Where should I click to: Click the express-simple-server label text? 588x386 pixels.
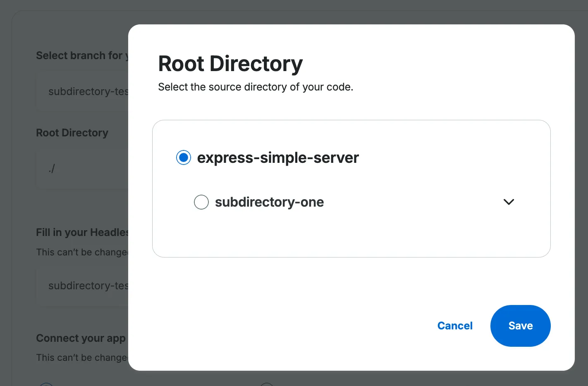tap(278, 157)
